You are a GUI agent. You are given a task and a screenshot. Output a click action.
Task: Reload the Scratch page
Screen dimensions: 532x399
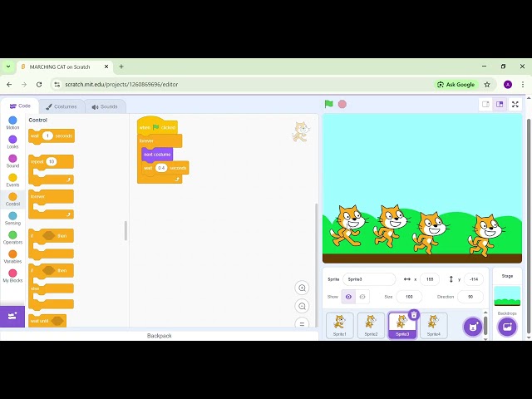(x=39, y=85)
